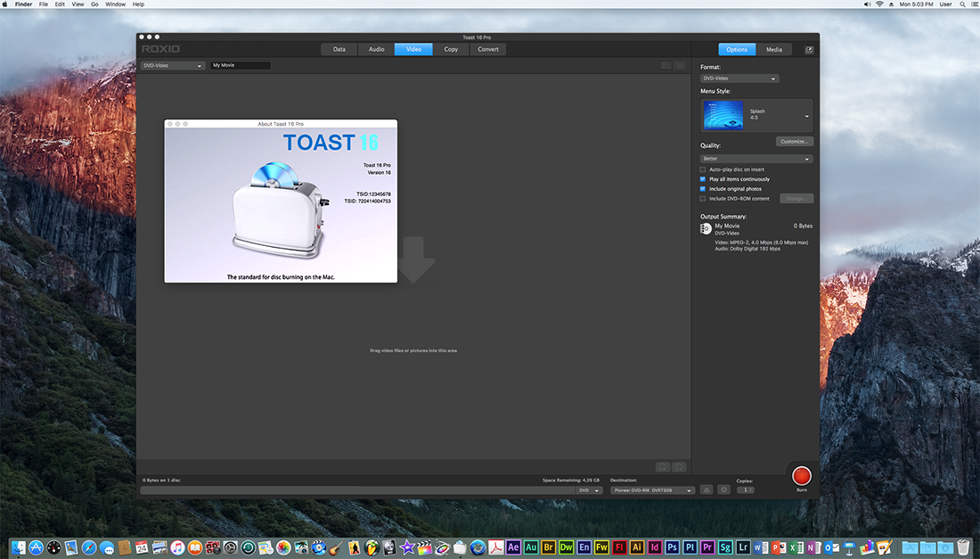The height and width of the screenshot is (559, 980).
Task: Click the Finder icon in the Dock
Action: point(18,547)
